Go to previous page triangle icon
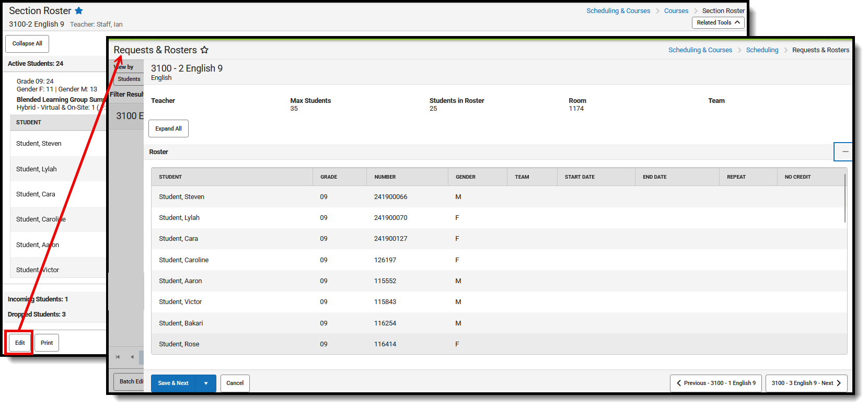Viewport: 868px width, 408px height. click(x=132, y=357)
